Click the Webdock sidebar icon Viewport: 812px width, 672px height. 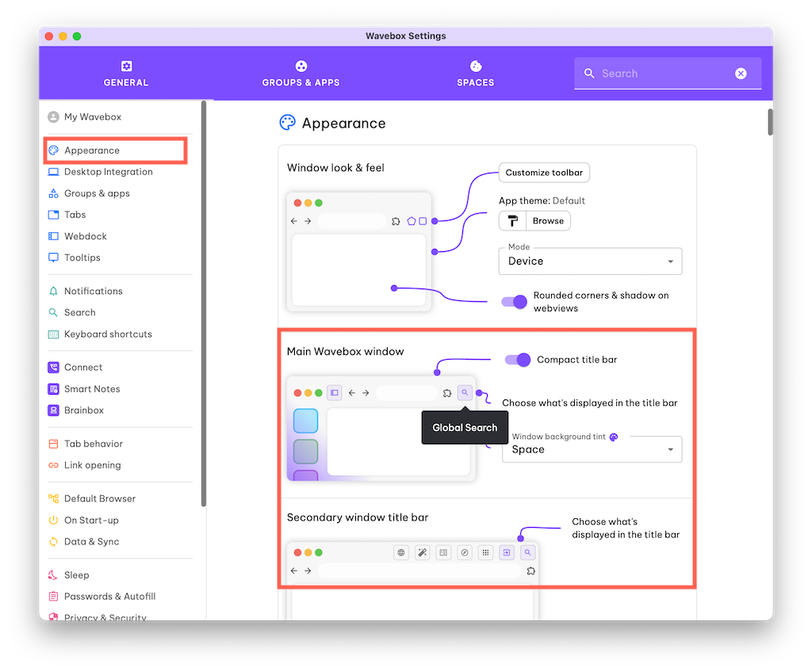coord(53,237)
